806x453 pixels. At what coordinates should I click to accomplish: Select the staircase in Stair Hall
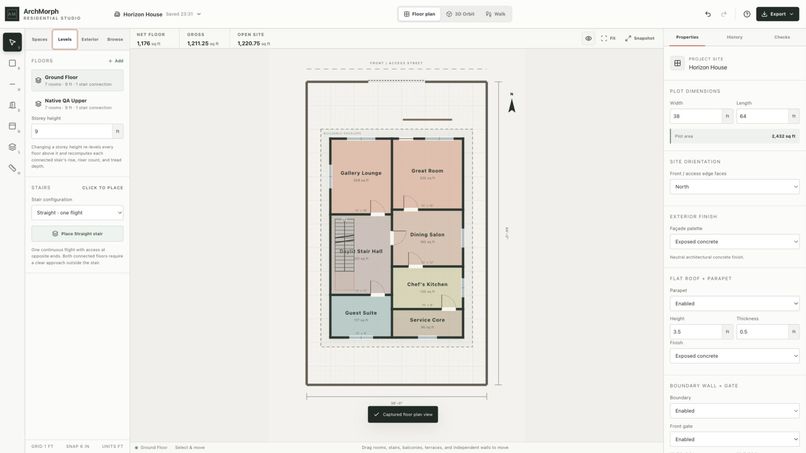pos(344,245)
